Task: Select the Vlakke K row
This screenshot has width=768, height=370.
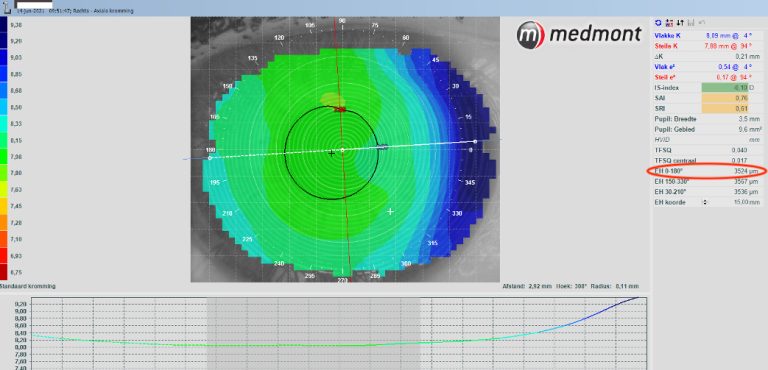Action: 708,36
